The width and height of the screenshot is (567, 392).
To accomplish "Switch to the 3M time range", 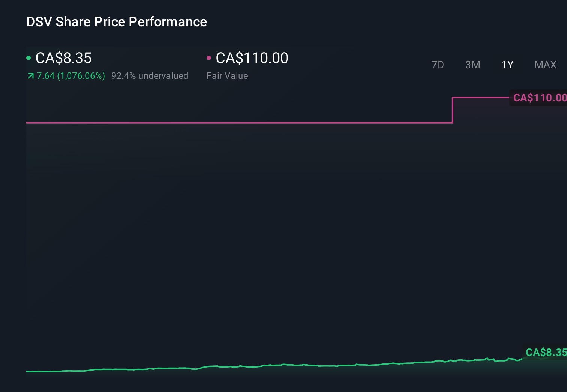I will point(472,65).
